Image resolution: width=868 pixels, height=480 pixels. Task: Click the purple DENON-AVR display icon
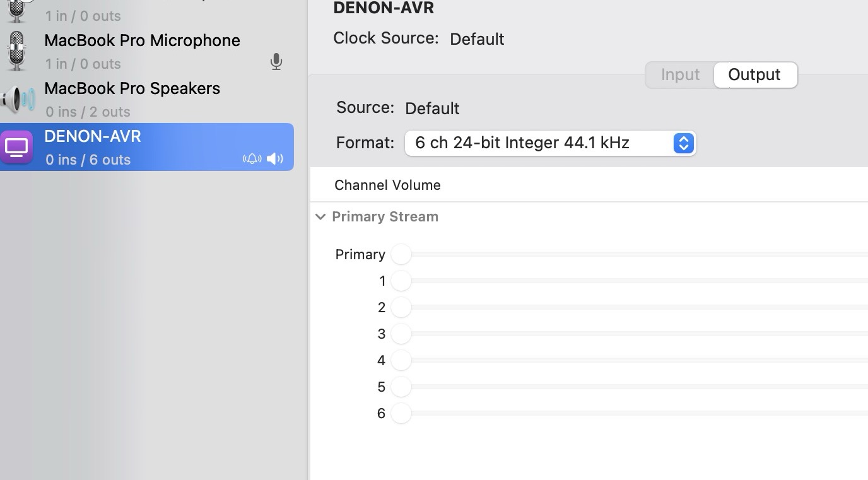click(17, 148)
